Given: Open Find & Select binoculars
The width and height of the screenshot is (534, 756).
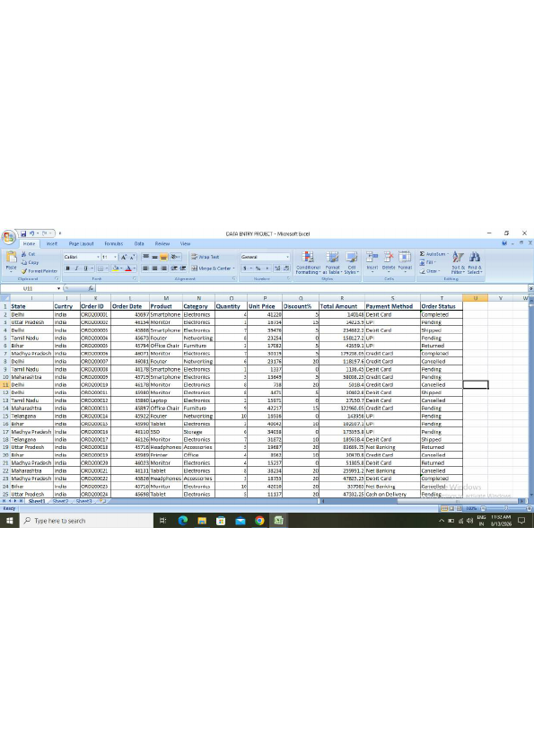Looking at the screenshot, I should 474,262.
